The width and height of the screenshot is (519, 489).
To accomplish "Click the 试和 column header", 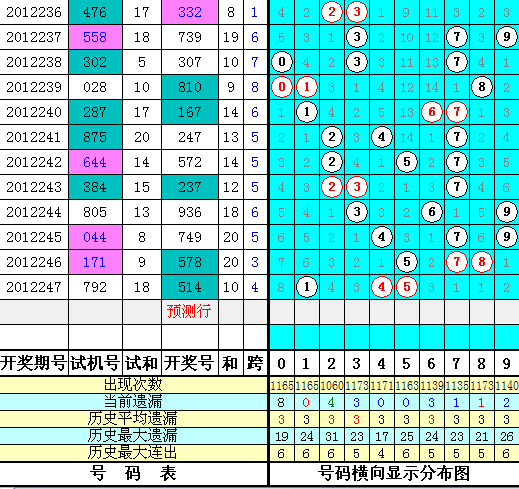I will [x=142, y=363].
